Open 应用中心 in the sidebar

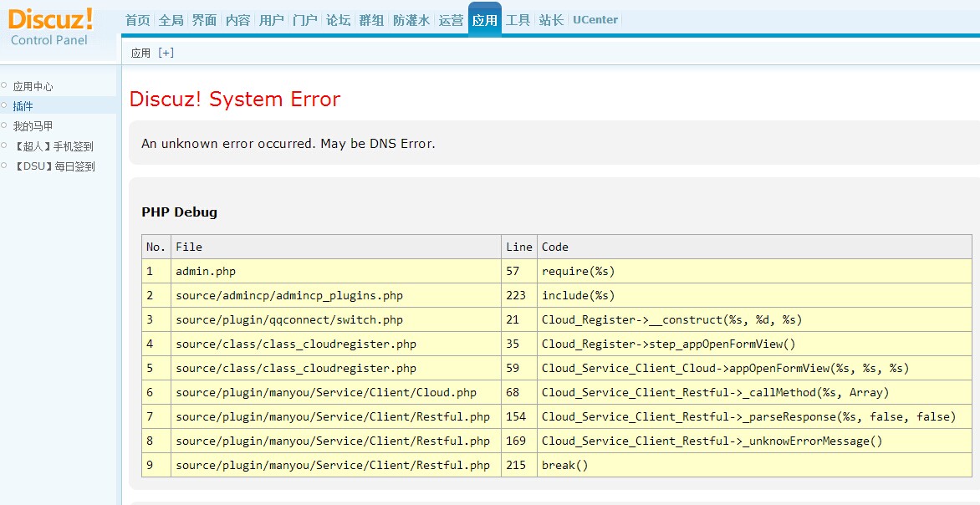pyautogui.click(x=33, y=86)
